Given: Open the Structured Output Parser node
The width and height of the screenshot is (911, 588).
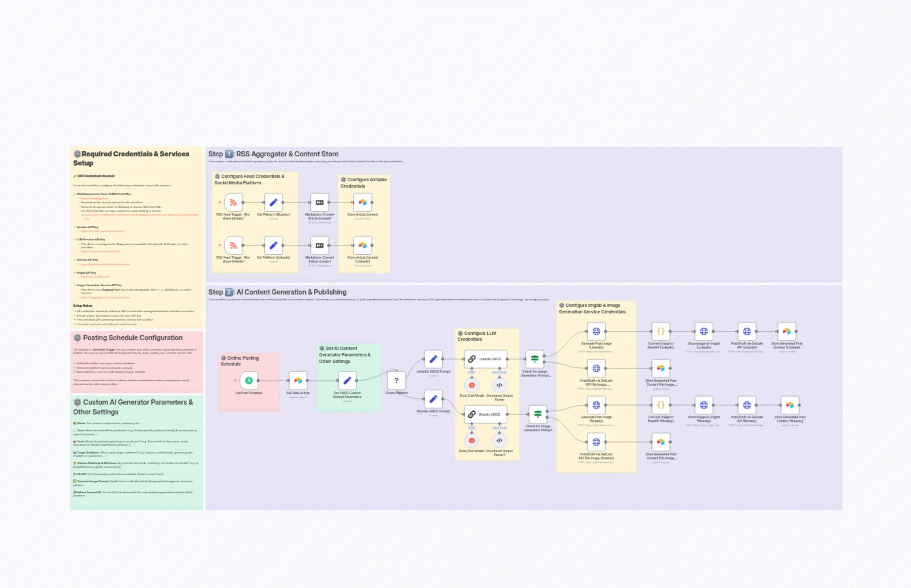Looking at the screenshot, I should (500, 385).
